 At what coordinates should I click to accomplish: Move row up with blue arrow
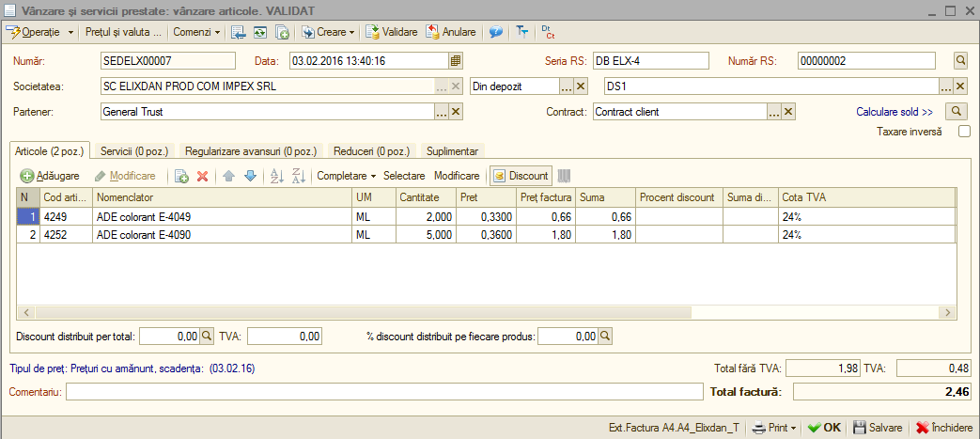(x=228, y=177)
